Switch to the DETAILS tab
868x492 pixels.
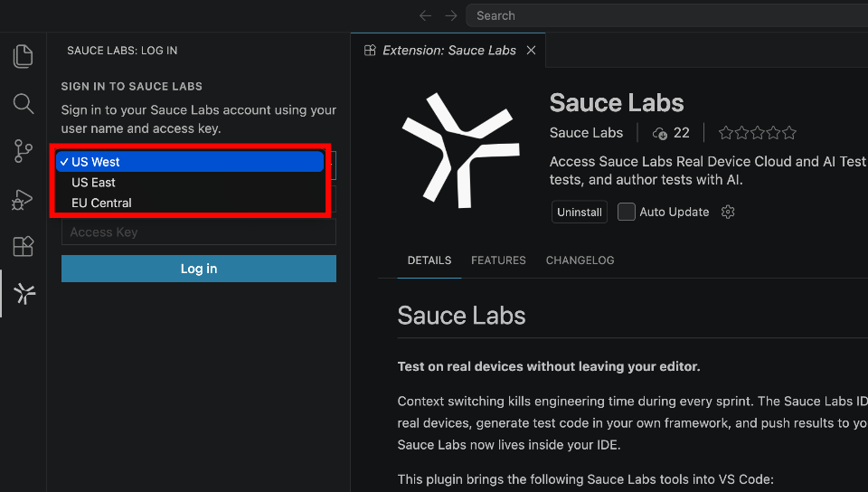429,260
